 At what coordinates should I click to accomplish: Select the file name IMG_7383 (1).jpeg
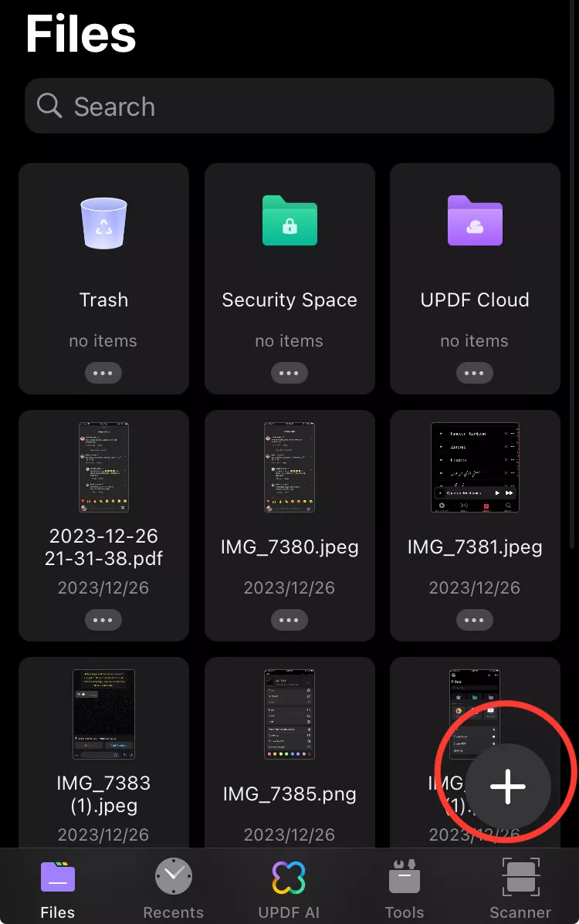103,794
